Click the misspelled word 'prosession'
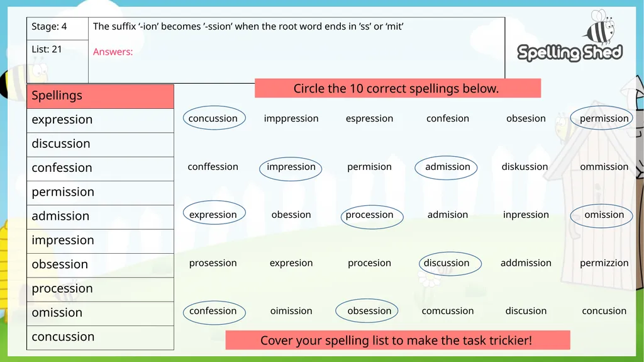This screenshot has width=644, height=362. point(213,263)
